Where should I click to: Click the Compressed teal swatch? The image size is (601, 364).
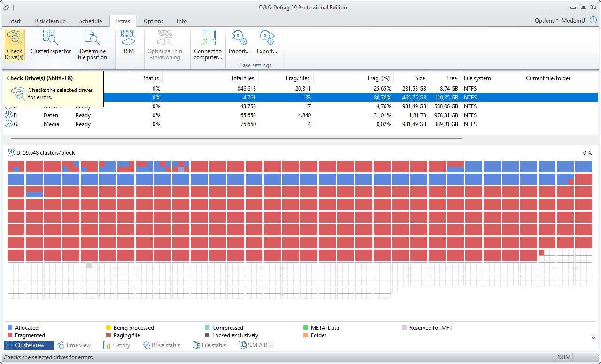(207, 328)
